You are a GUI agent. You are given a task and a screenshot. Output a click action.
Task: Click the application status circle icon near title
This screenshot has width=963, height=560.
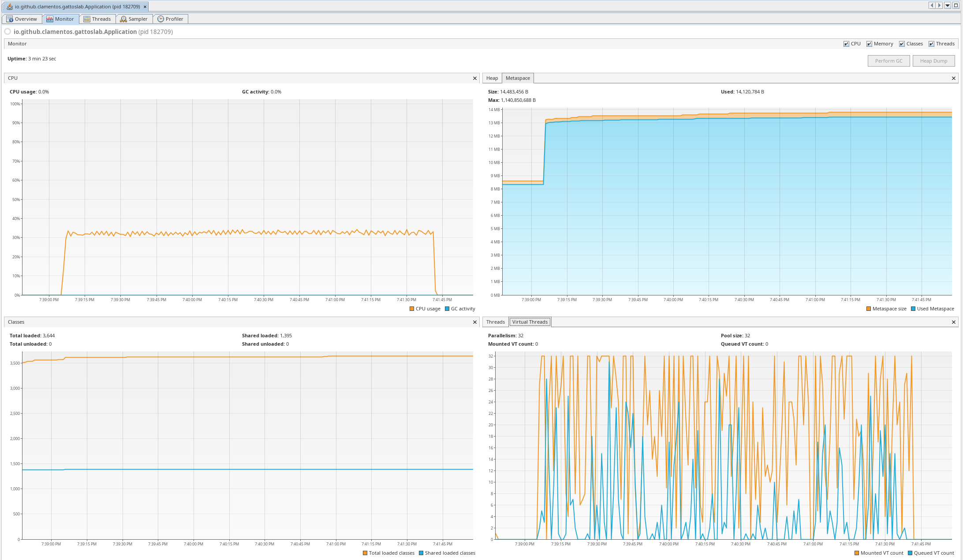[x=7, y=32]
